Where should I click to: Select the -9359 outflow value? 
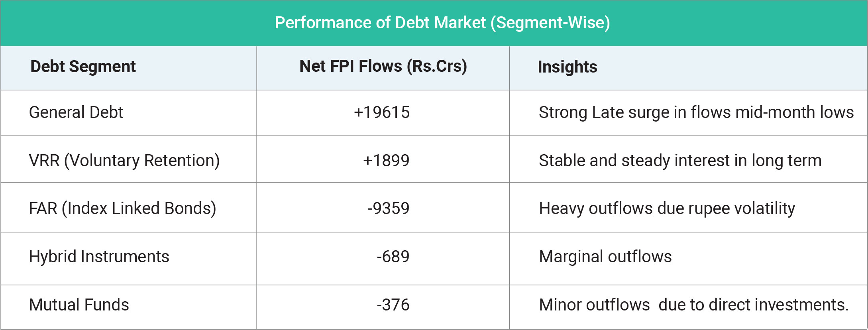point(388,208)
